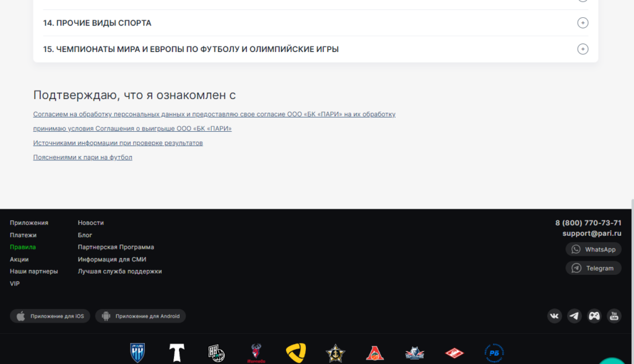This screenshot has height=364, width=634.
Task: Click the basketball NN Pari club logo
Action: tap(216, 353)
